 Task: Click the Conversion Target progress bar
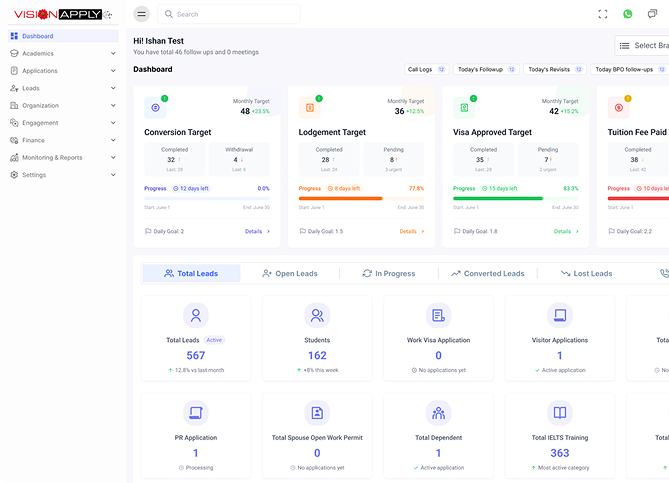(x=207, y=198)
